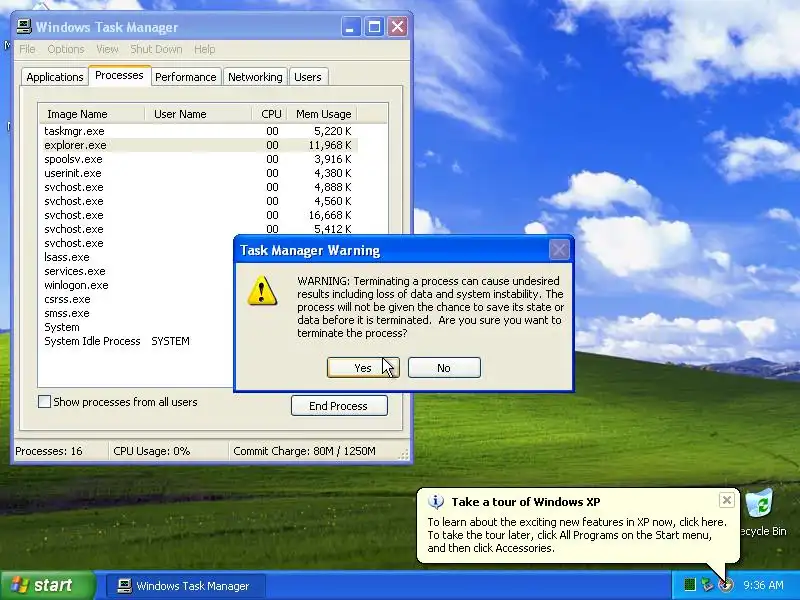The image size is (800, 600).
Task: Sort by the Mem Usage column header
Action: [x=322, y=114]
